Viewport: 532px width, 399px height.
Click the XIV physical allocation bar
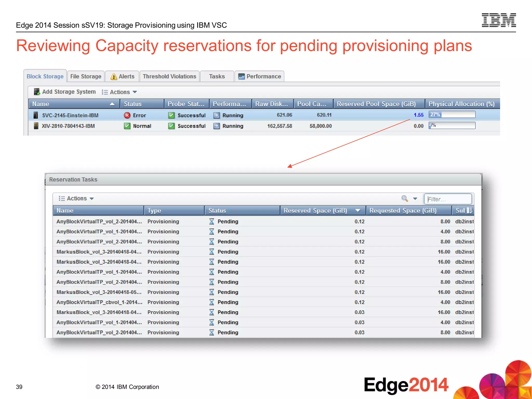click(452, 125)
